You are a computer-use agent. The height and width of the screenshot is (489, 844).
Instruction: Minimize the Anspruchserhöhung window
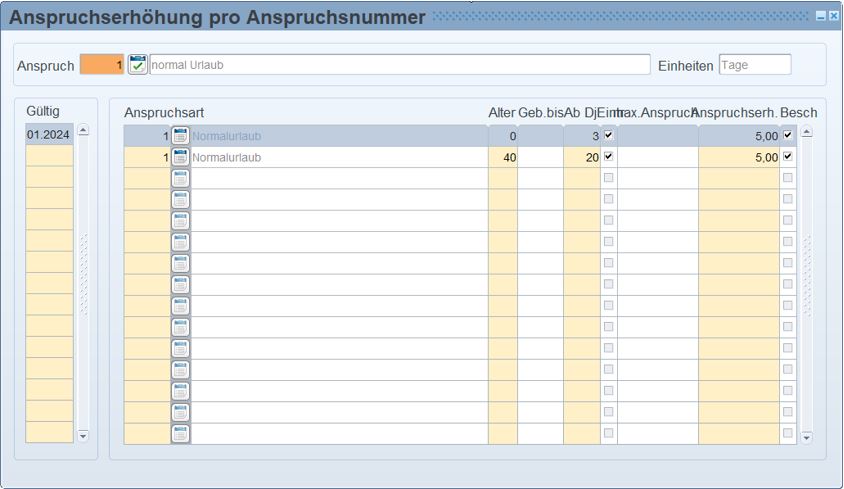click(x=821, y=17)
